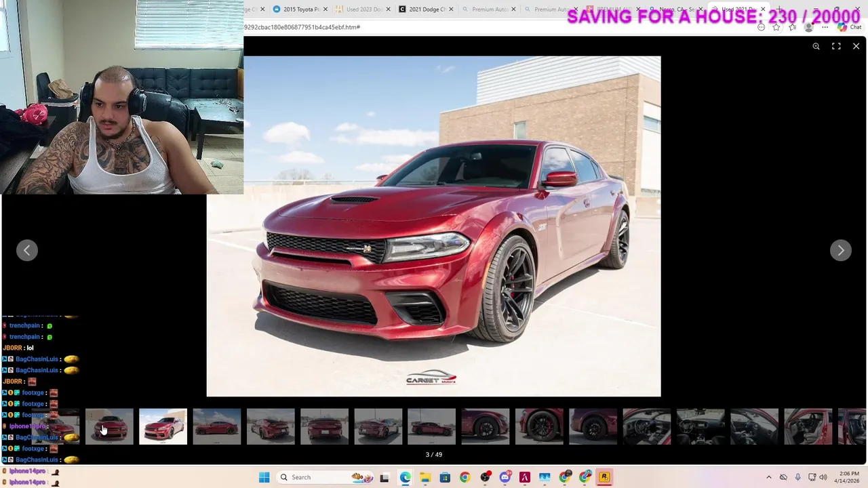This screenshot has width=868, height=488.
Task: Open the browser profile avatar
Action: pos(808,27)
